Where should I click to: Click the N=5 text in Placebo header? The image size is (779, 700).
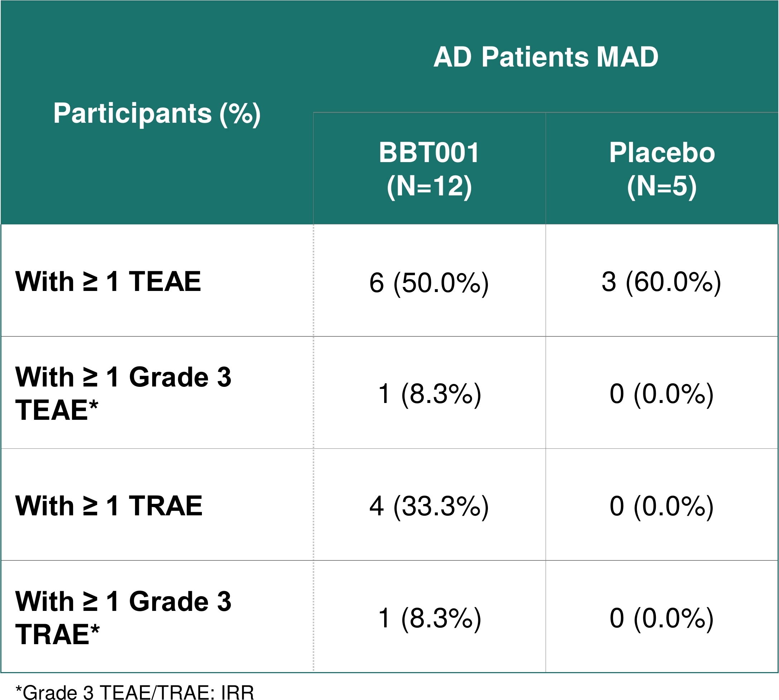662,186
